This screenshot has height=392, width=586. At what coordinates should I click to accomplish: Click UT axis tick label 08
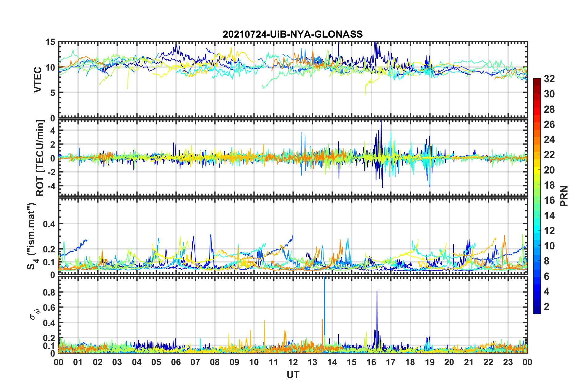[x=215, y=362]
